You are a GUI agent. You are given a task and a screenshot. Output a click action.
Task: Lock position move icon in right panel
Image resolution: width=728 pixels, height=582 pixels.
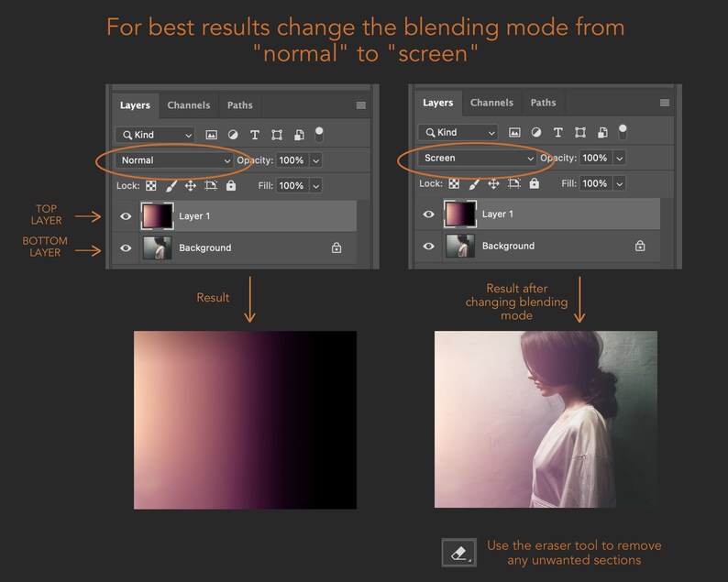click(493, 184)
